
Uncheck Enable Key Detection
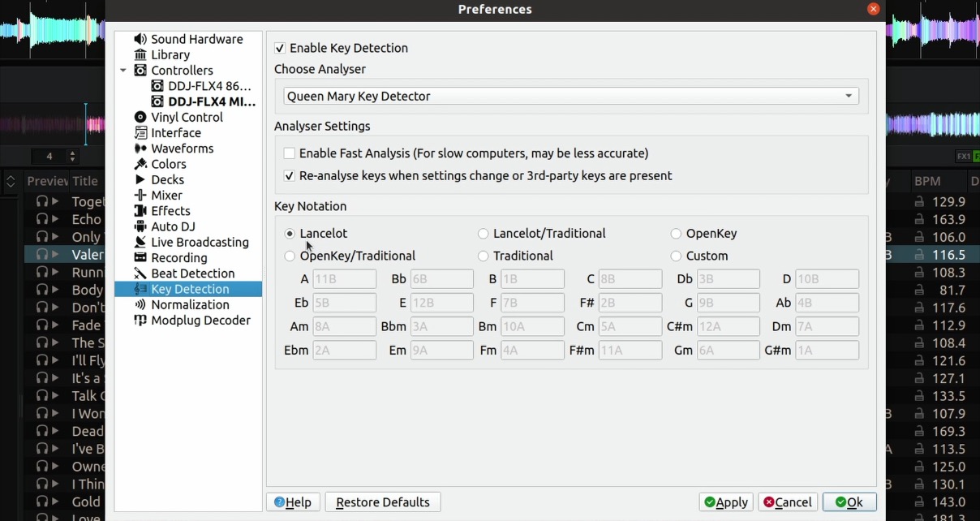279,48
